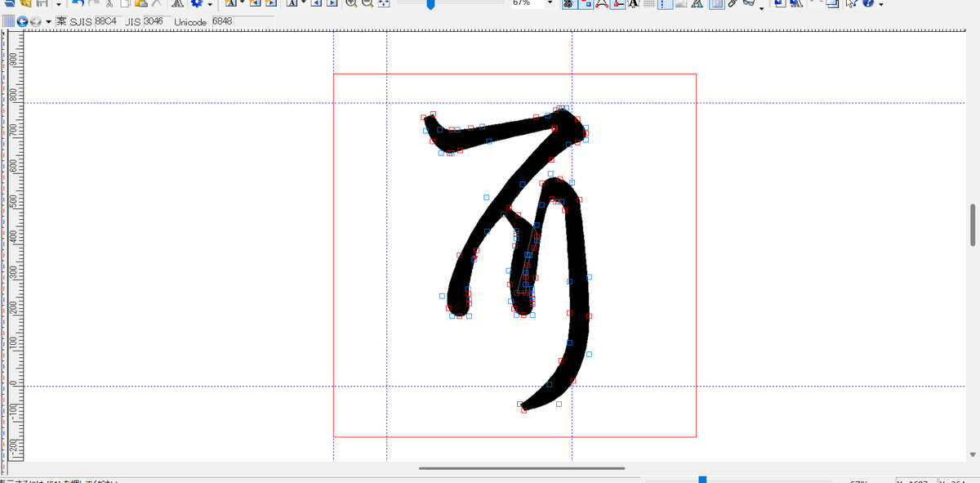Open the history dropdown beside forward arrow
The height and width of the screenshot is (483, 980).
tap(49, 20)
